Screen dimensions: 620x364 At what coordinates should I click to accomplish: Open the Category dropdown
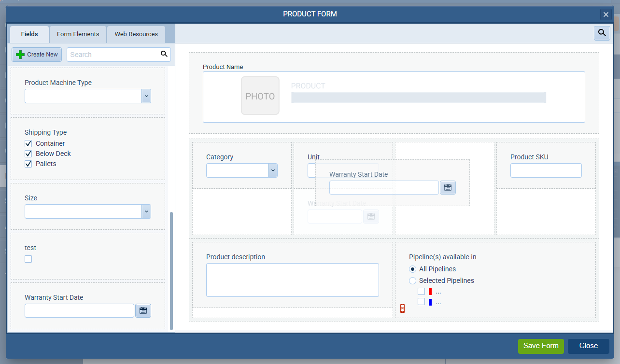click(273, 170)
